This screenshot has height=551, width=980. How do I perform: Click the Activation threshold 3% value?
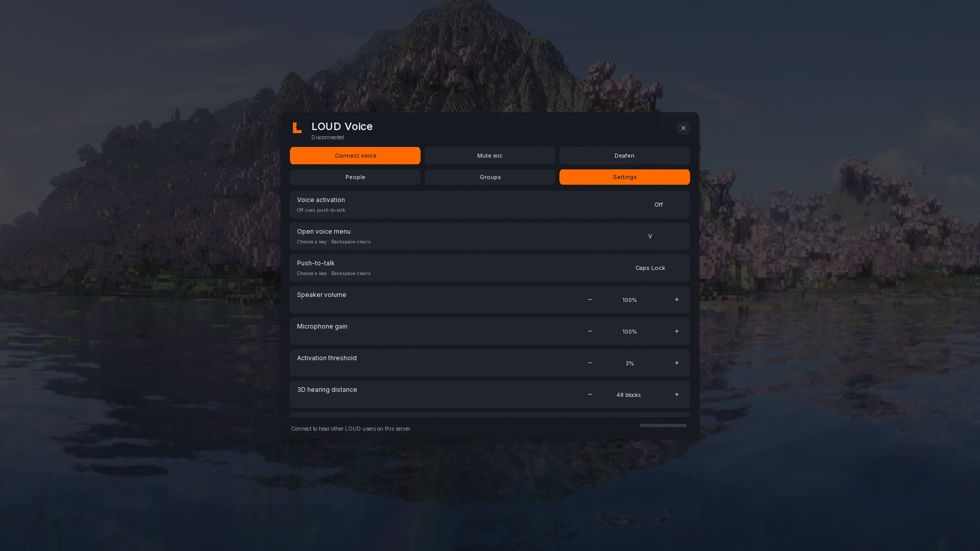coord(629,363)
